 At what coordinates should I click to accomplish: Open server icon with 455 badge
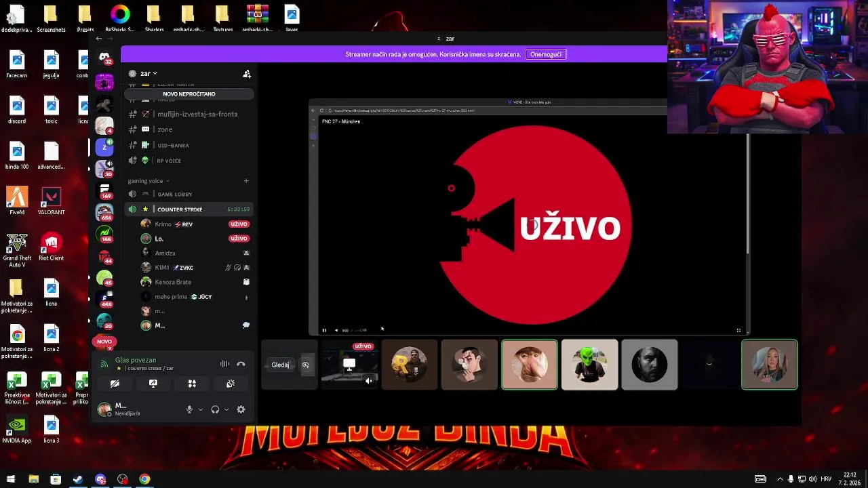[104, 298]
